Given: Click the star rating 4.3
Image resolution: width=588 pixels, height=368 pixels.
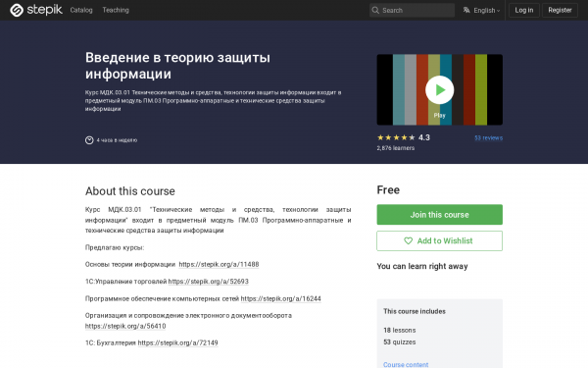Looking at the screenshot, I should tap(404, 137).
